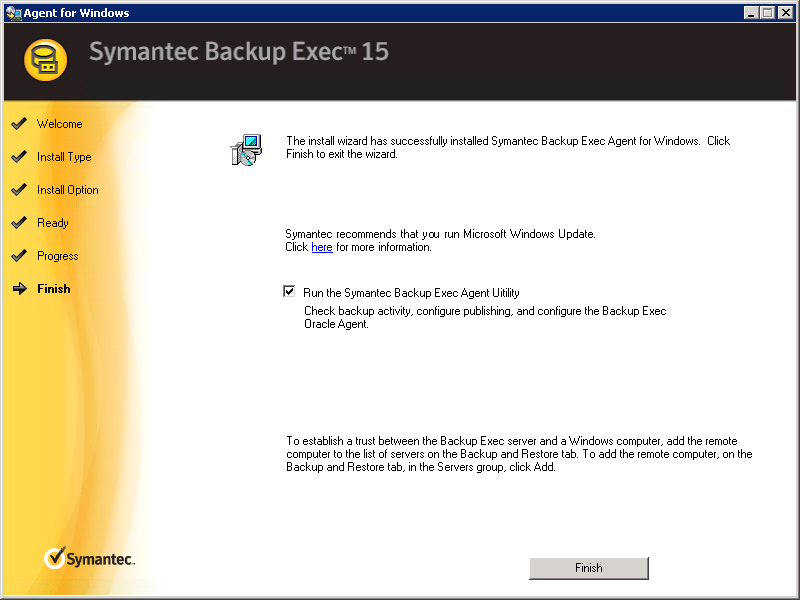Select the bold Finish step label
This screenshot has height=600, width=800.
[x=54, y=289]
